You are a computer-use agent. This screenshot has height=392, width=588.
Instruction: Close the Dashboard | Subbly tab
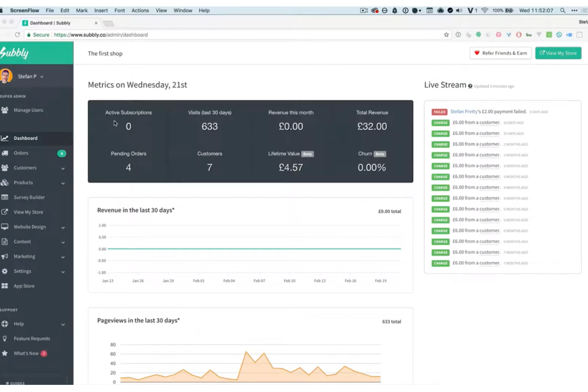96,23
